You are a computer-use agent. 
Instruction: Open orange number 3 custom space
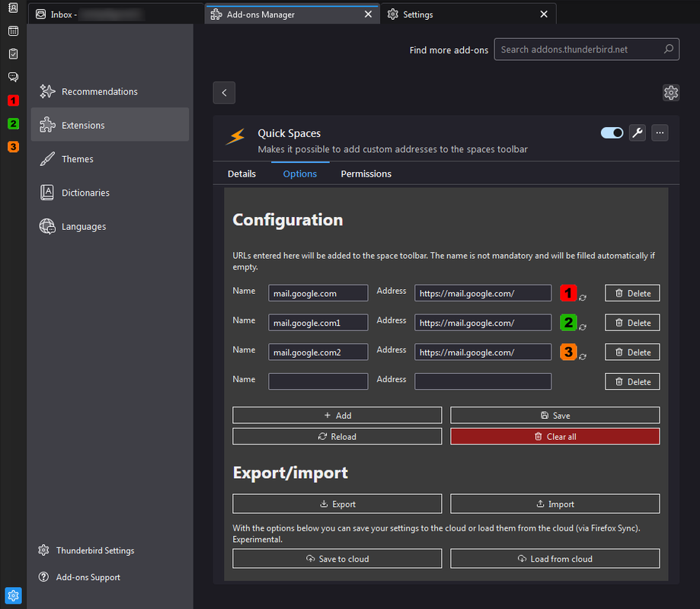pyautogui.click(x=13, y=147)
